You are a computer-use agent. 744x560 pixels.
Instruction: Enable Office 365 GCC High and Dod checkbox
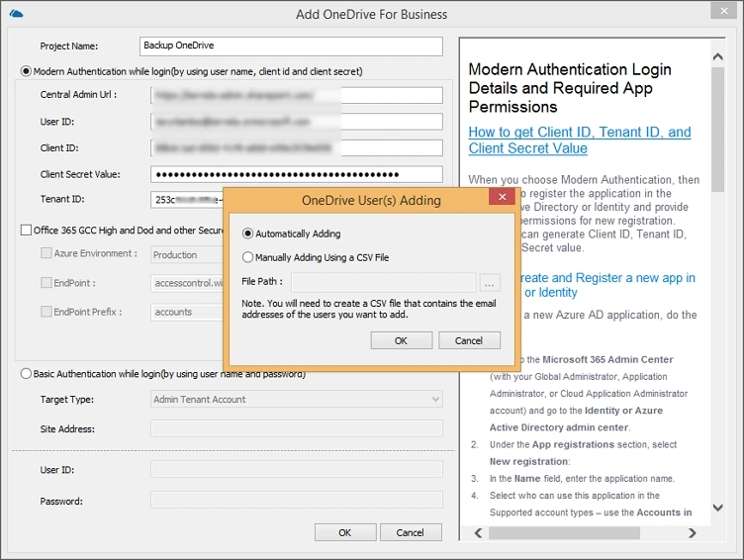pyautogui.click(x=26, y=231)
